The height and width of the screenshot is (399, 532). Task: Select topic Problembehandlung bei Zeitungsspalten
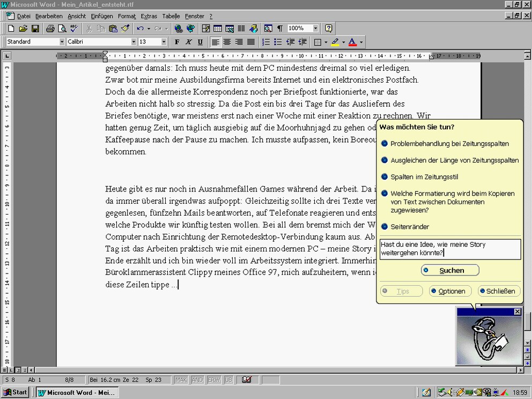pyautogui.click(x=445, y=144)
